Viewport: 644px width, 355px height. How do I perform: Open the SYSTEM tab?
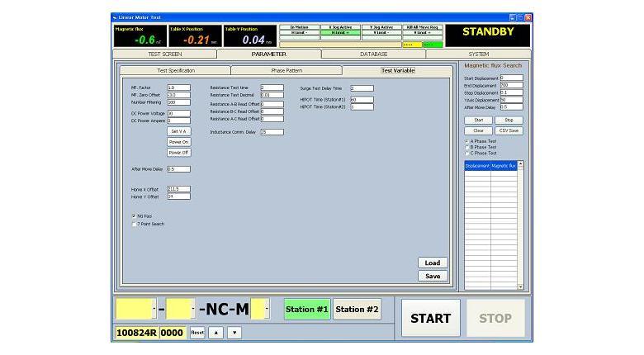click(479, 54)
